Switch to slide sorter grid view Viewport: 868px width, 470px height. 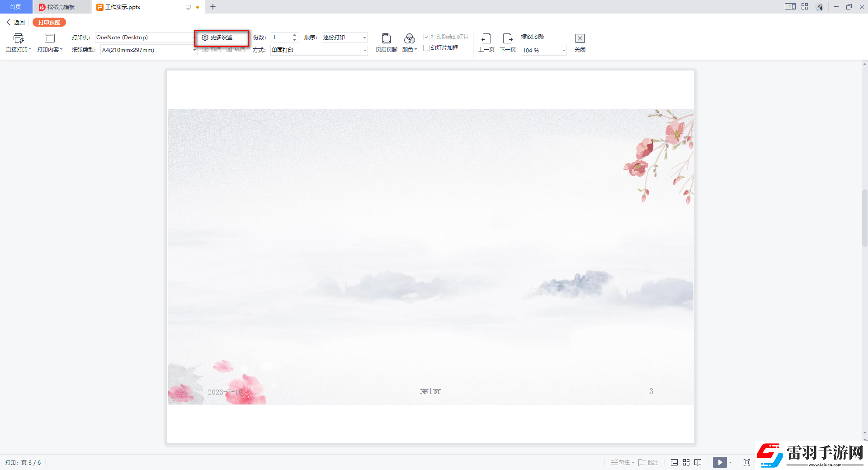[686, 462]
